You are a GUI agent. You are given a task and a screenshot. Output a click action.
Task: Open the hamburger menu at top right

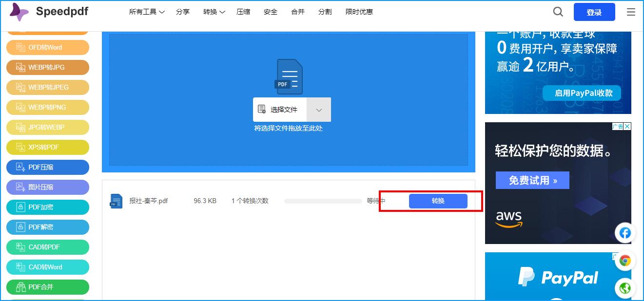point(631,12)
